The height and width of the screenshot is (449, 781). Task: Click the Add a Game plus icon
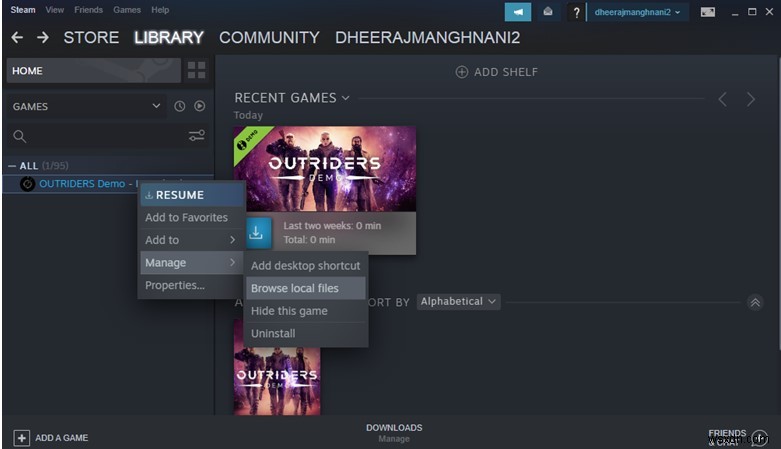click(x=21, y=438)
